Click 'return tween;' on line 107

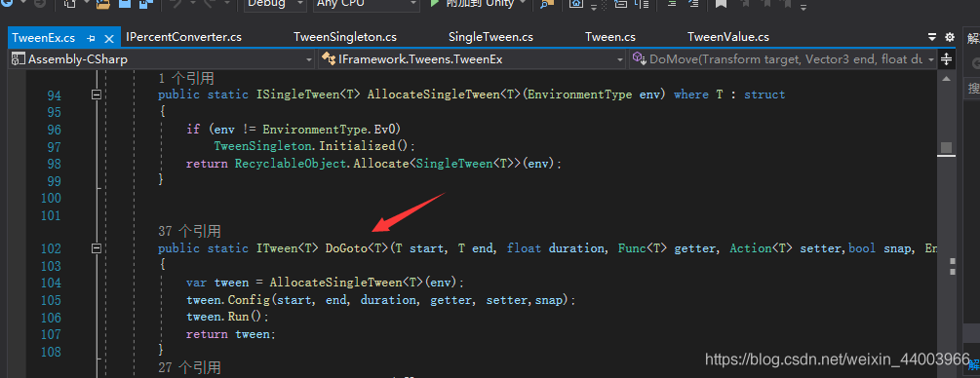click(x=231, y=334)
